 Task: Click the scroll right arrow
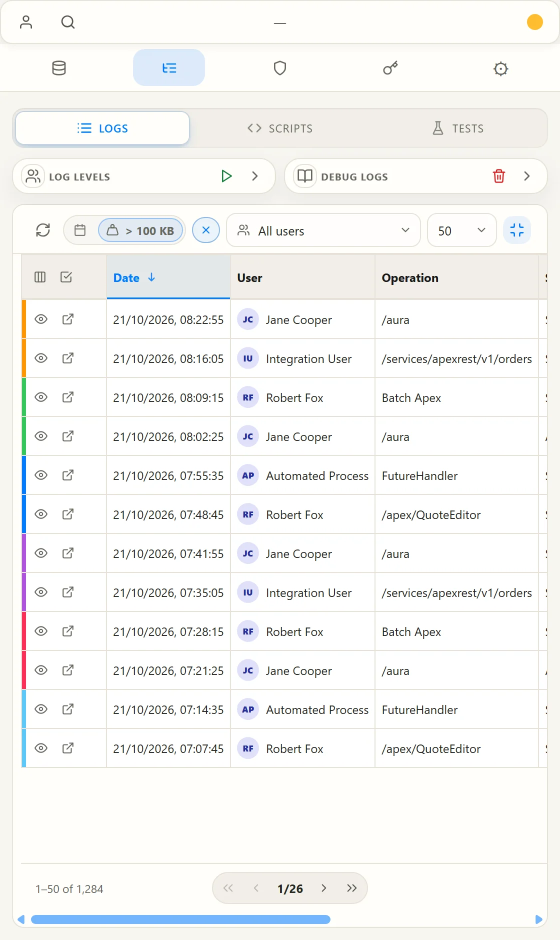(538, 919)
